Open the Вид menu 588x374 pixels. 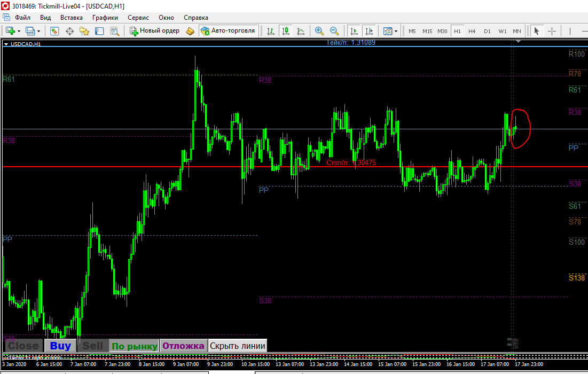(45, 18)
